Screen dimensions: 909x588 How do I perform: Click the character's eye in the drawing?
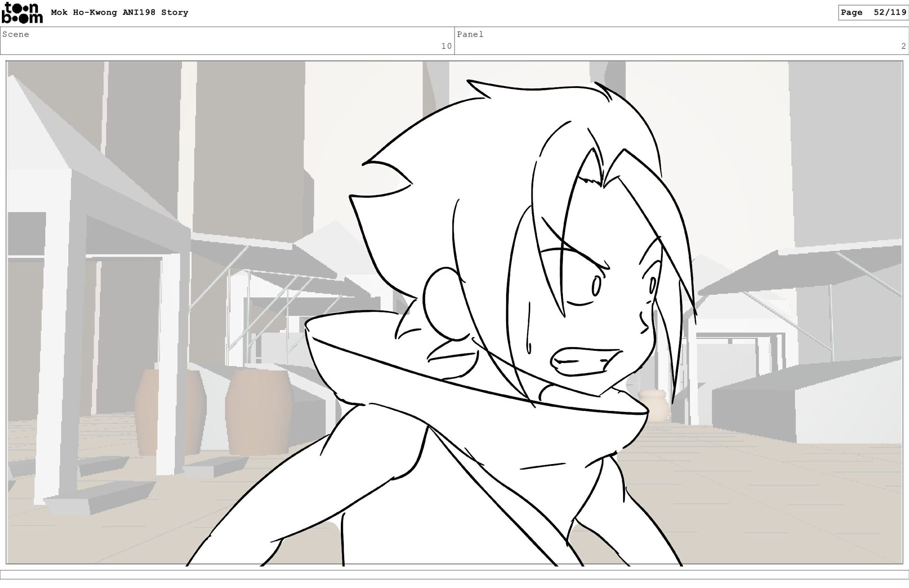click(596, 285)
